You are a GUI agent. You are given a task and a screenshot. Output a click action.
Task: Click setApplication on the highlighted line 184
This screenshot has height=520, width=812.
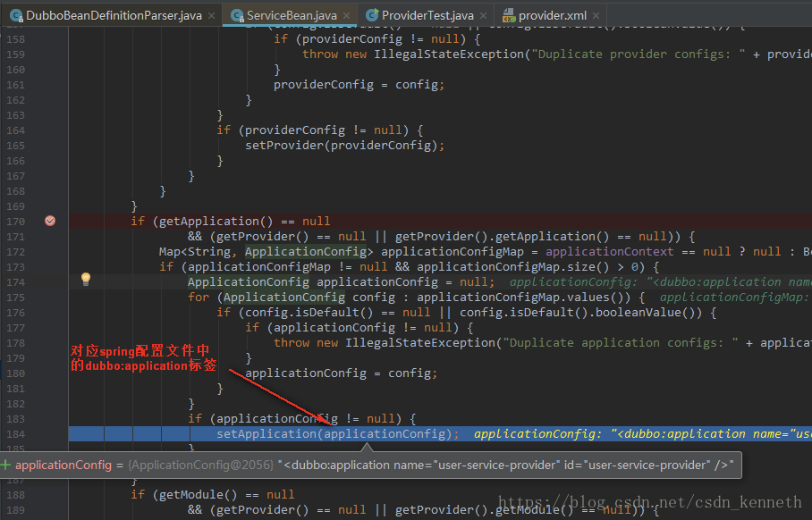(266, 433)
